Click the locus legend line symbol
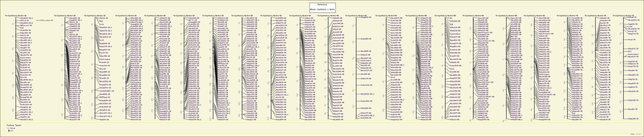 (8, 128)
